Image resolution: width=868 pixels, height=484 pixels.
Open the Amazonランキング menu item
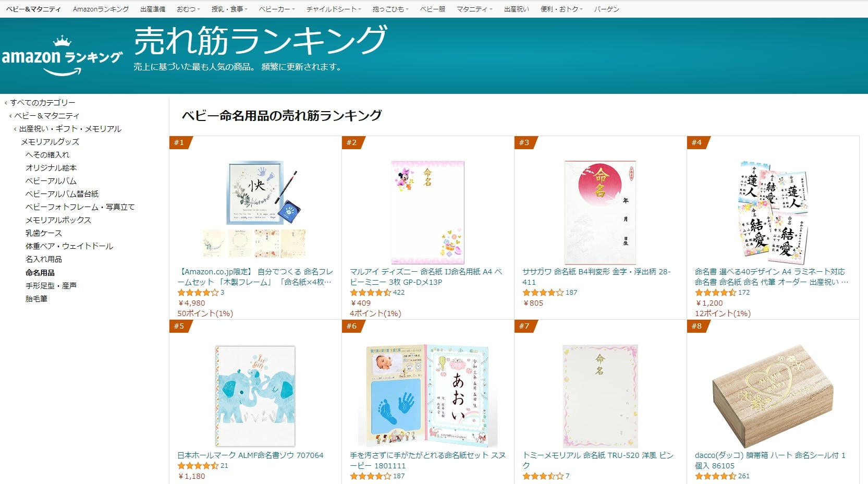[x=101, y=9]
